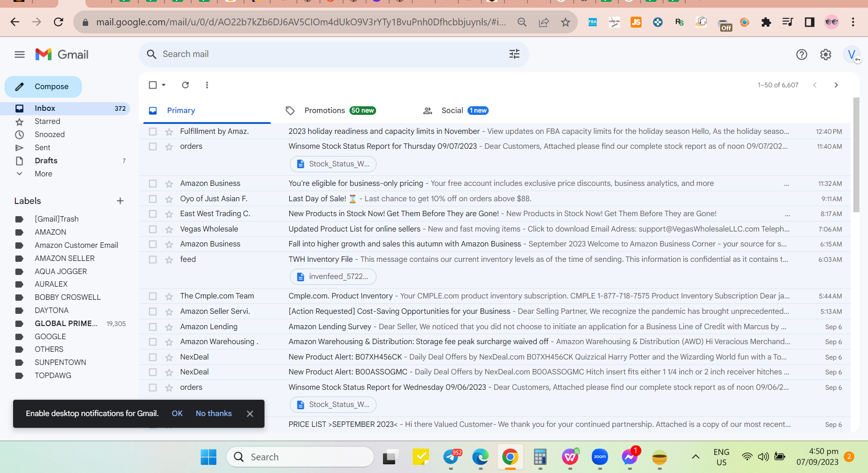
Task: Click the refresh inbox icon
Action: pyautogui.click(x=185, y=85)
